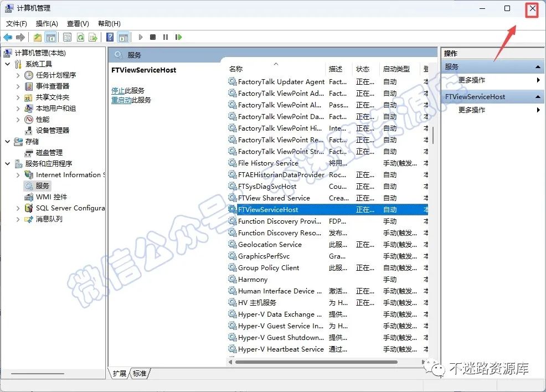
Task: Click the Pause Service toolbar button
Action: [166, 37]
